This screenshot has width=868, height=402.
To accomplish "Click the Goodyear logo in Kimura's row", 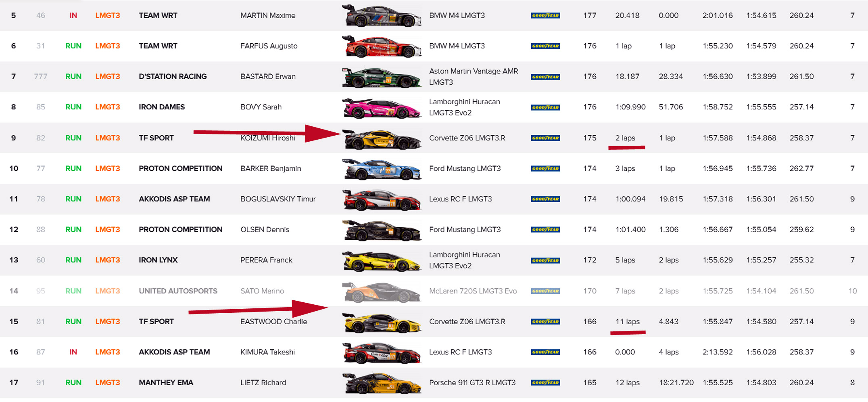I will click(x=545, y=352).
